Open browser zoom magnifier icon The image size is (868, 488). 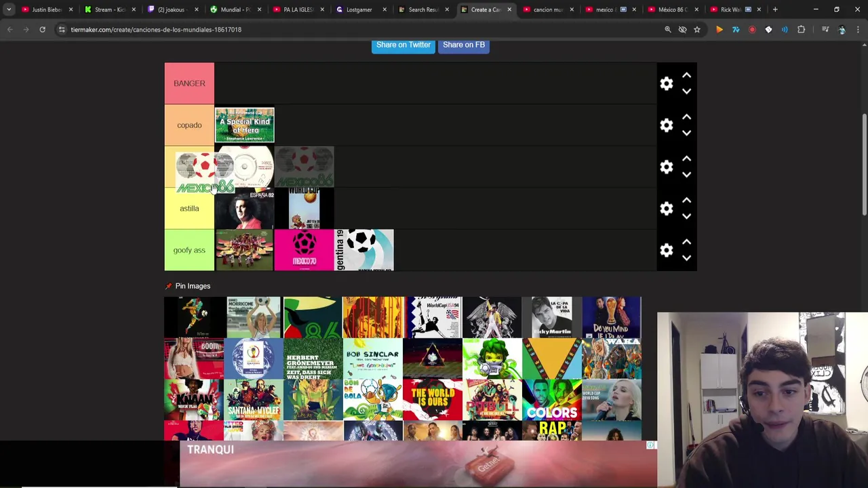tap(667, 30)
